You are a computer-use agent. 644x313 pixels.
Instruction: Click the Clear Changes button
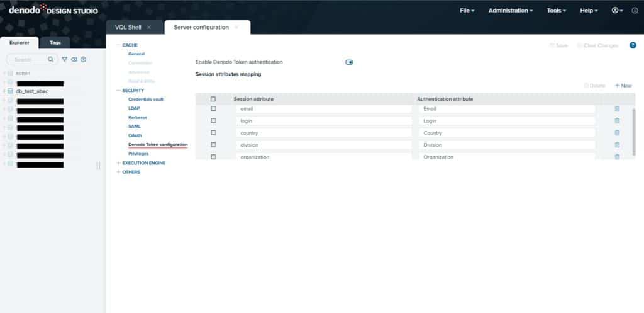coord(597,45)
